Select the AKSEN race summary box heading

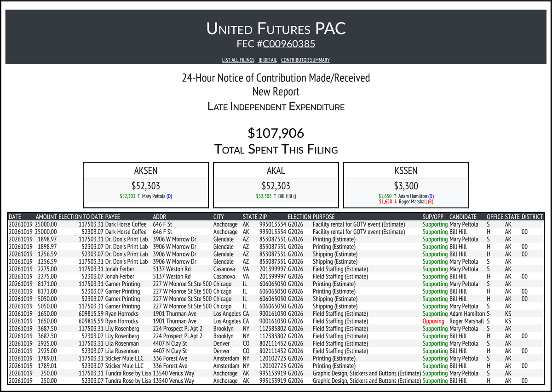point(145,170)
